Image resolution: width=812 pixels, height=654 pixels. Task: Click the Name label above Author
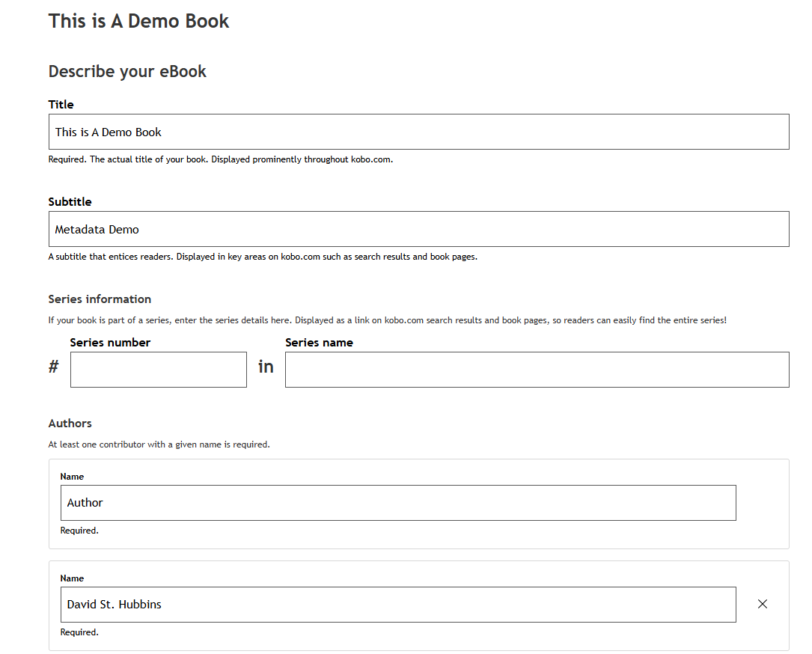pyautogui.click(x=72, y=477)
